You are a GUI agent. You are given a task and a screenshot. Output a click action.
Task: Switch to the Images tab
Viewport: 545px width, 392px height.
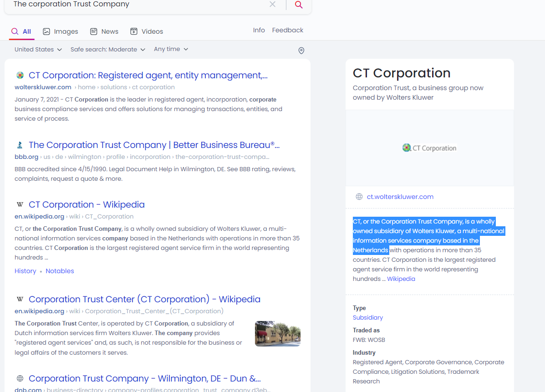point(61,31)
